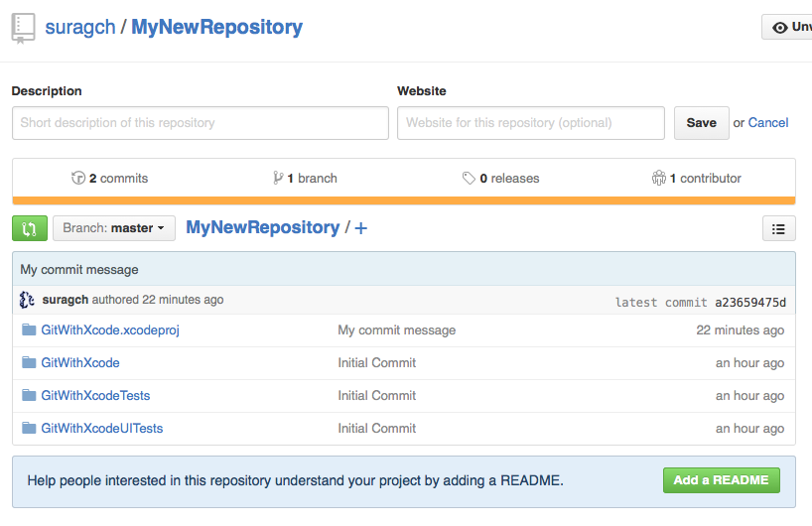Open suragch author link in commit bar

tap(66, 300)
